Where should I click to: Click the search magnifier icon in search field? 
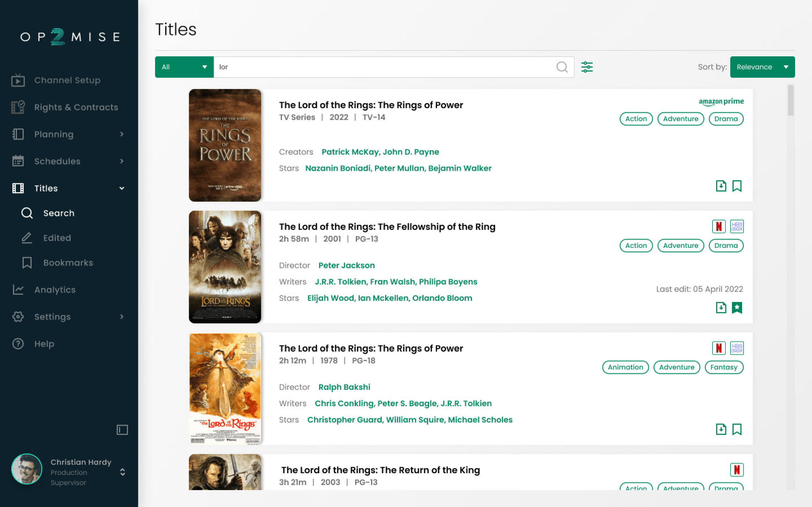coord(562,67)
